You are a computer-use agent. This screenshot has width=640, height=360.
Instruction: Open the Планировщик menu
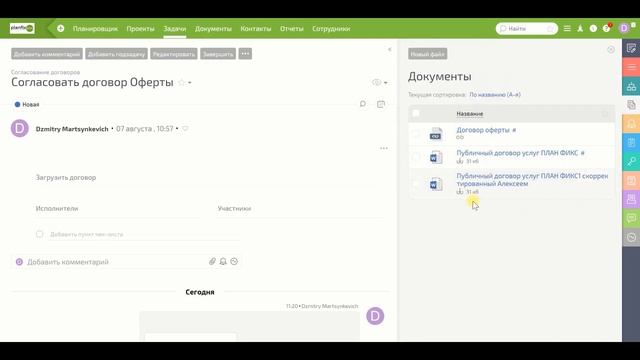tap(95, 29)
